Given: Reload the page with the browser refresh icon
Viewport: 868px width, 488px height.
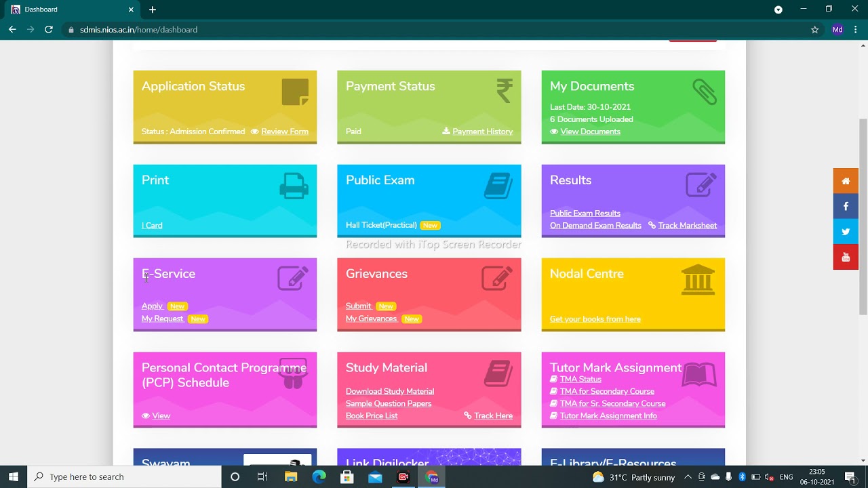Looking at the screenshot, I should (49, 30).
